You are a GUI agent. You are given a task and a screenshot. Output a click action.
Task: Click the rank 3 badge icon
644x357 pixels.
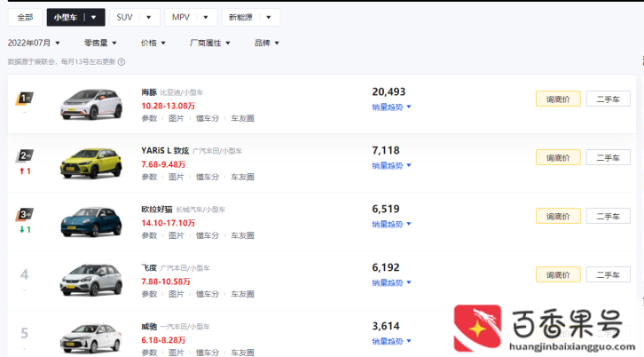25,215
